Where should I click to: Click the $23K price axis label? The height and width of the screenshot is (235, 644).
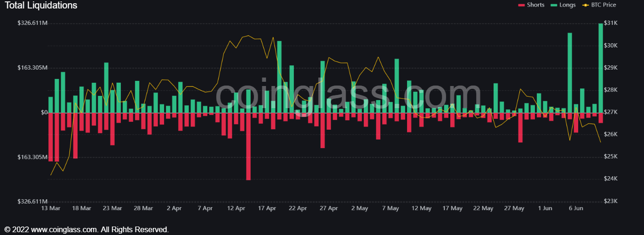click(x=610, y=201)
